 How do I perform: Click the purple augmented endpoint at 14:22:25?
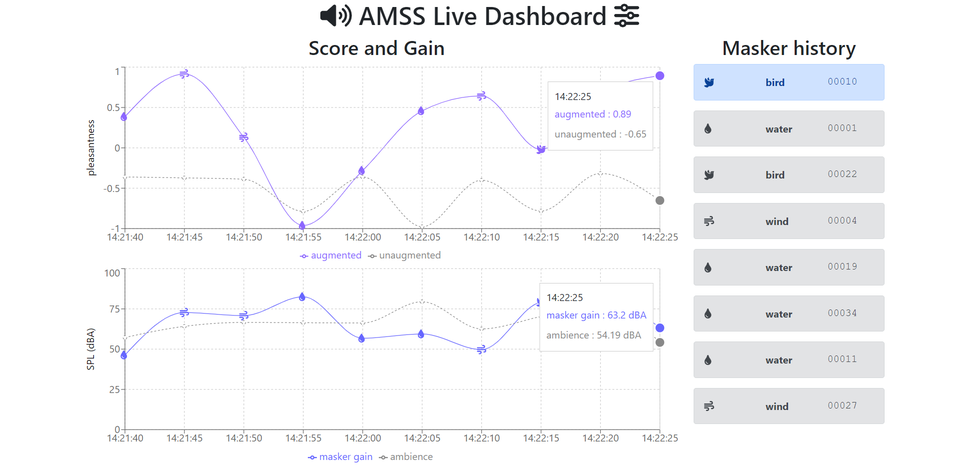659,76
